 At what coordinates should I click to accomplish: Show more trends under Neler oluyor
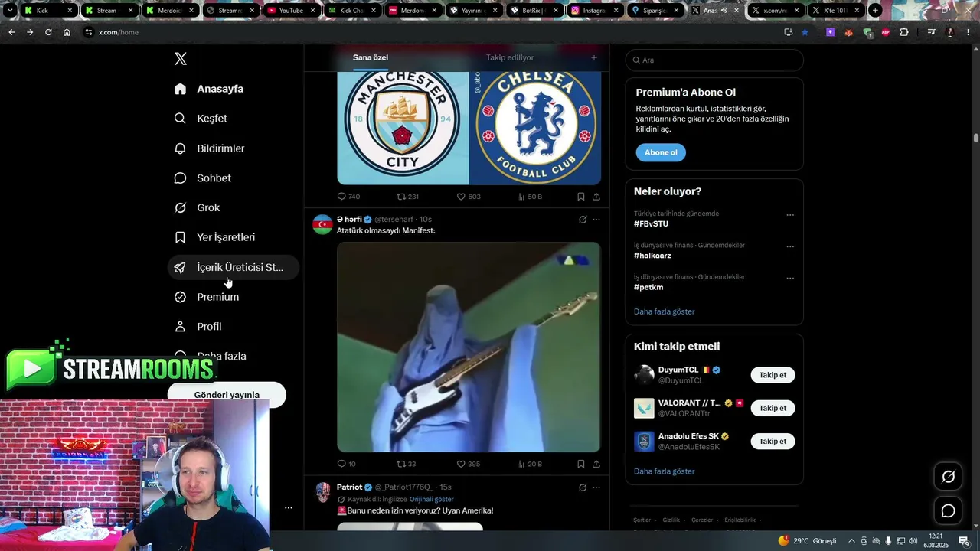pos(665,311)
